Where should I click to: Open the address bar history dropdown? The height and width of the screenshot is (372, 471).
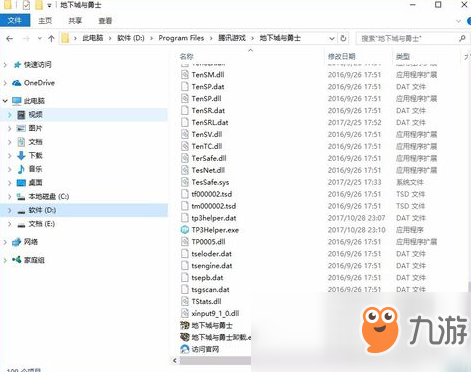pos(332,39)
